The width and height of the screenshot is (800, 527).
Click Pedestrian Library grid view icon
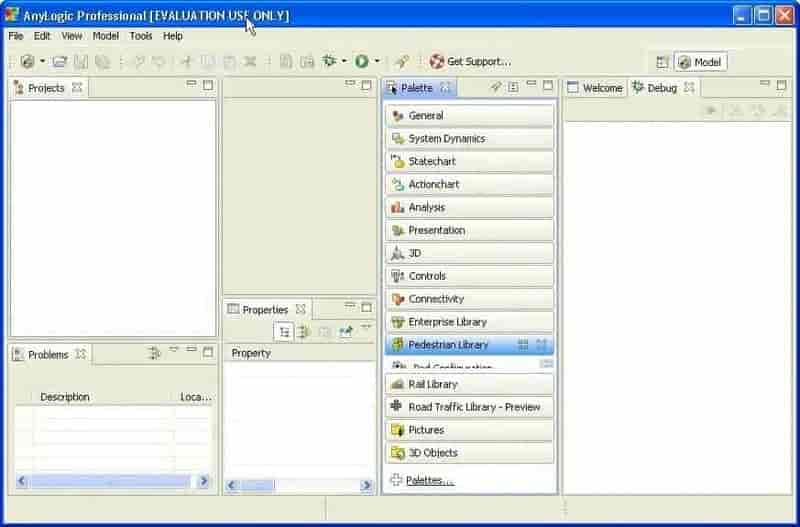(x=523, y=345)
